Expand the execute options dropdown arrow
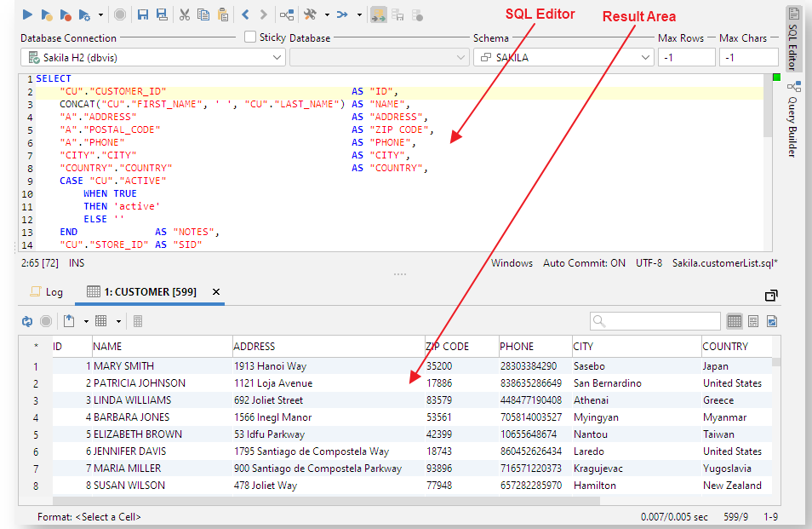The width and height of the screenshot is (812, 529). pyautogui.click(x=101, y=15)
